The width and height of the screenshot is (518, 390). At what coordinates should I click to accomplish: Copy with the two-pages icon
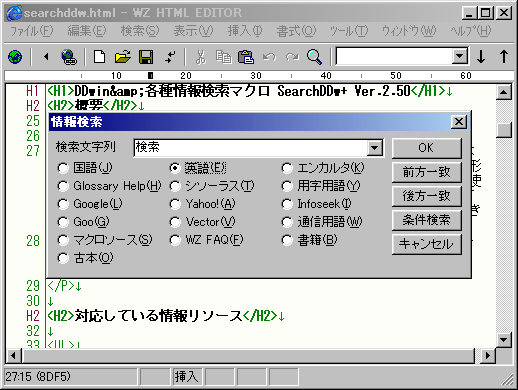pyautogui.click(x=223, y=57)
